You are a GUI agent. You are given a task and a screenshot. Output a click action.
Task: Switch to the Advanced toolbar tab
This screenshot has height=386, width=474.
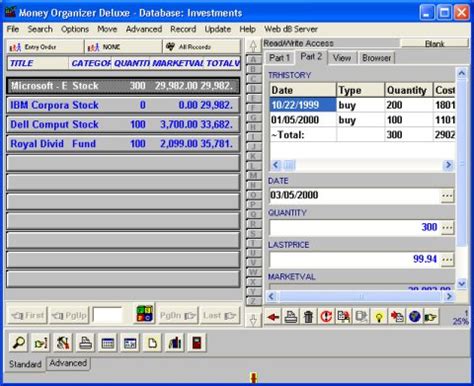pos(68,363)
